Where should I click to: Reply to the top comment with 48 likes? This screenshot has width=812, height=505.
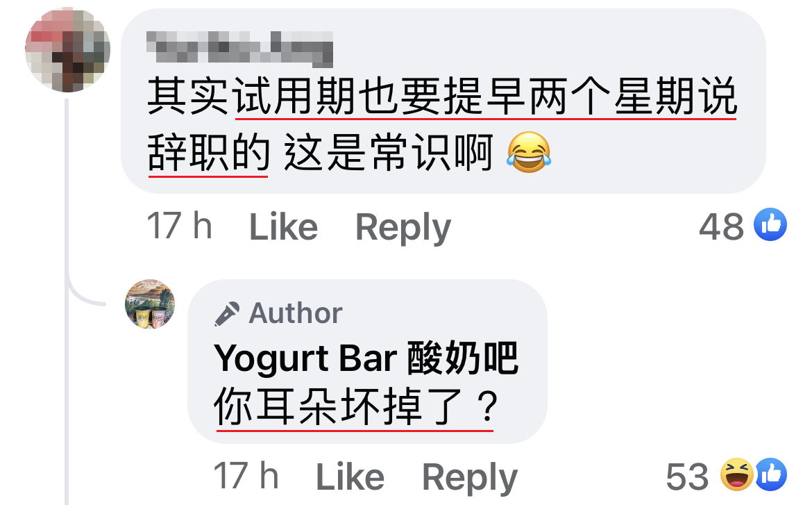tap(403, 228)
